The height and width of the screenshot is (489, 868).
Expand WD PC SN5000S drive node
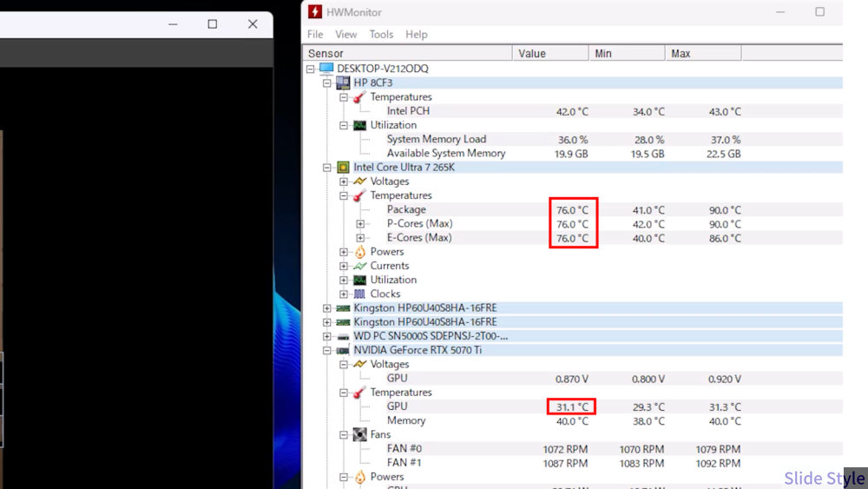click(327, 336)
